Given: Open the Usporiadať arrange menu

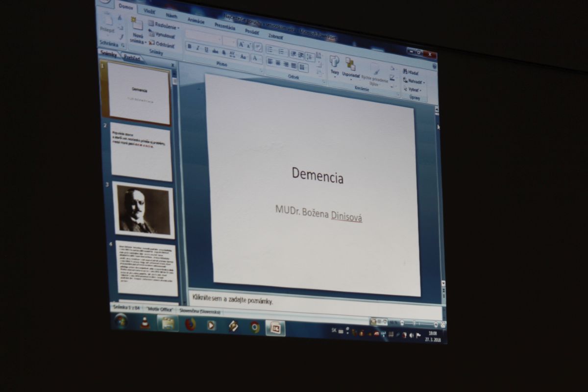Looking at the screenshot, I should tap(350, 68).
